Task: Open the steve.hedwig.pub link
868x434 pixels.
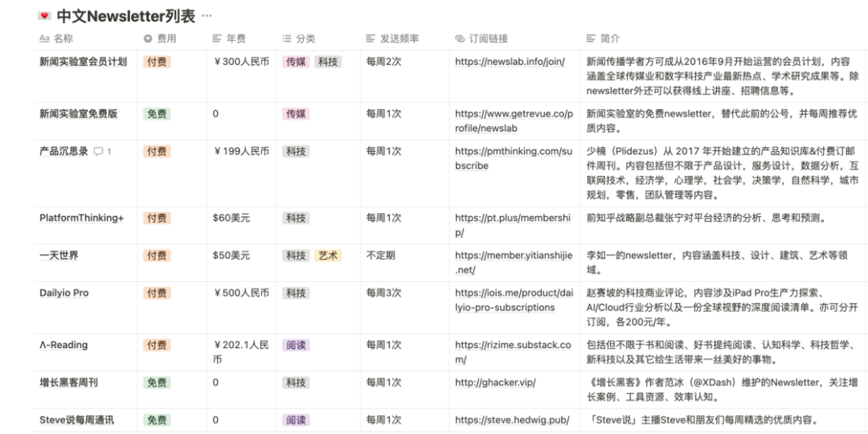Action: coord(512,420)
